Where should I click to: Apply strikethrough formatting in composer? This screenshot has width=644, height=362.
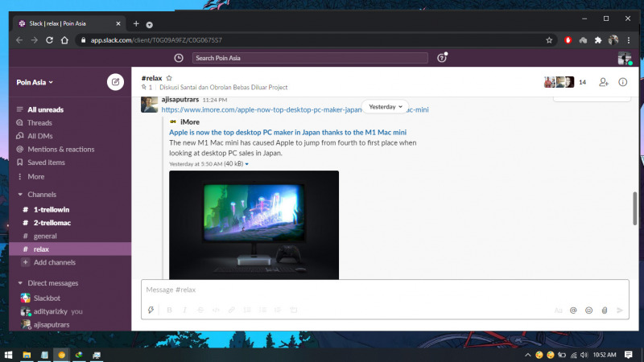200,310
